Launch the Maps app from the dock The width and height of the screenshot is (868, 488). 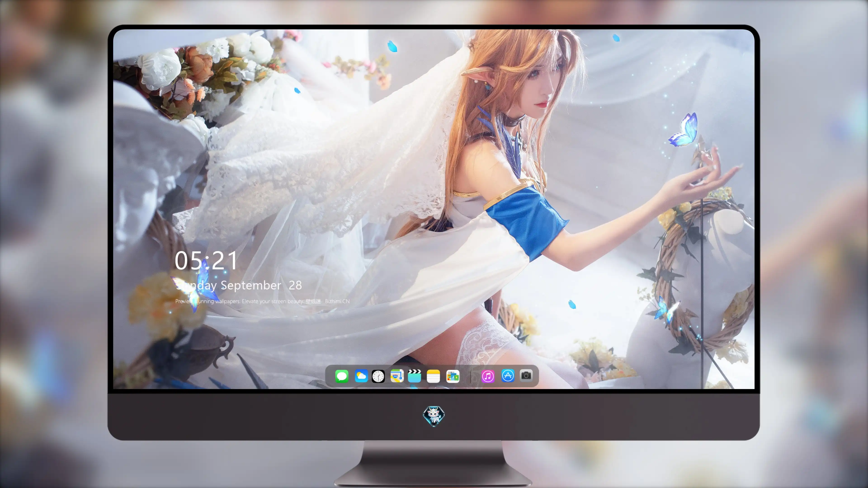pyautogui.click(x=397, y=376)
